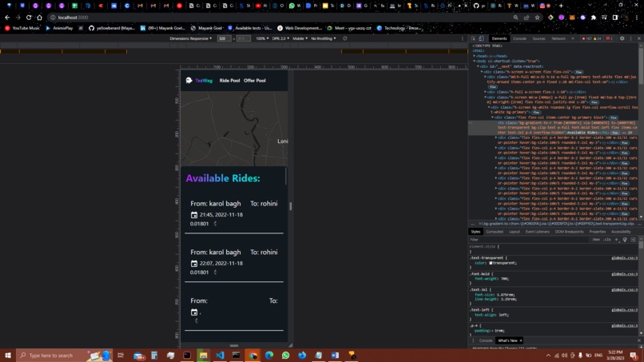Add new style rule with plus icon

616,240
